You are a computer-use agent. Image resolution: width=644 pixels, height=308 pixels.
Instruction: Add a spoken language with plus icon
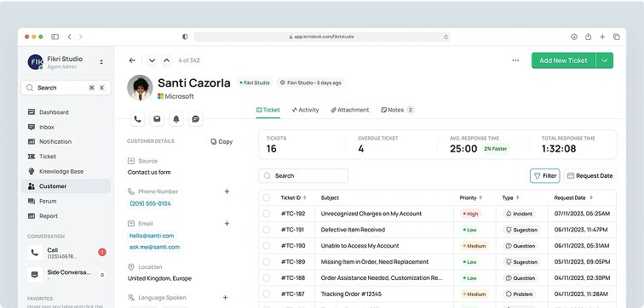coord(225,297)
